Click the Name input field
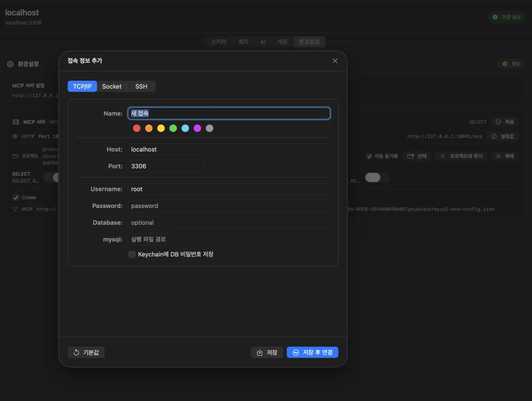The image size is (532, 401). [229, 113]
